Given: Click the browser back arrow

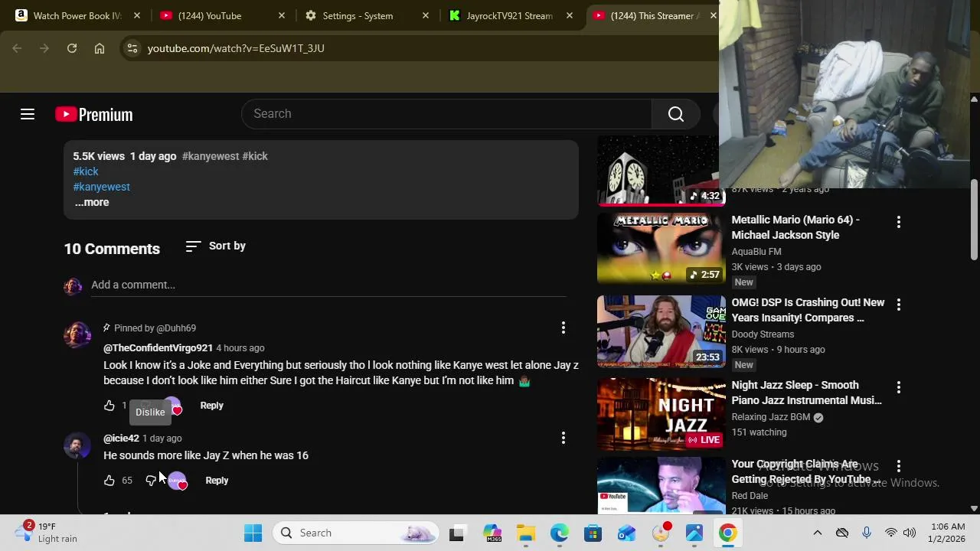Looking at the screenshot, I should (17, 48).
